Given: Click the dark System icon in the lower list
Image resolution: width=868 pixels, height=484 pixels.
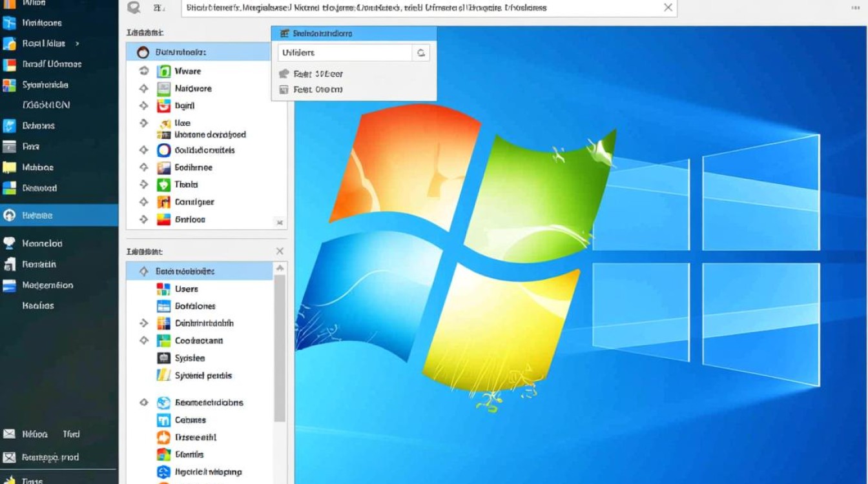Looking at the screenshot, I should 164,358.
